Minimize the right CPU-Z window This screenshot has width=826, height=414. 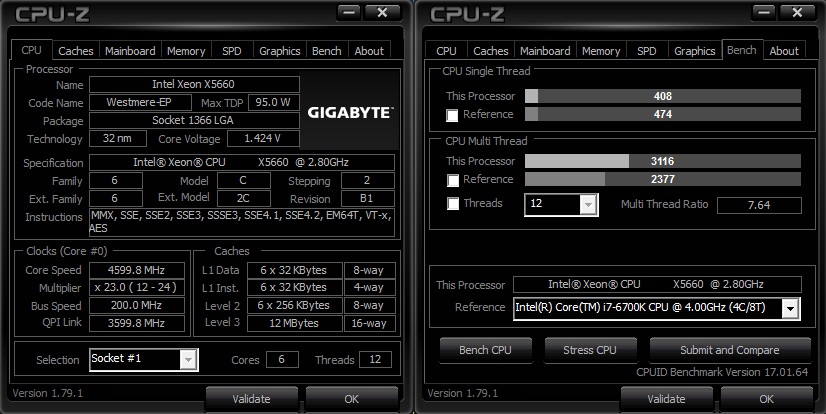[763, 12]
